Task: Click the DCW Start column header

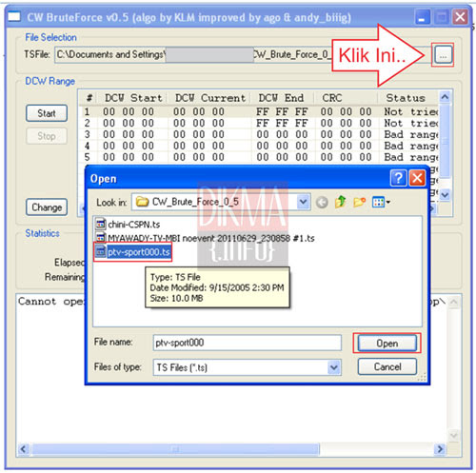Action: click(x=133, y=98)
